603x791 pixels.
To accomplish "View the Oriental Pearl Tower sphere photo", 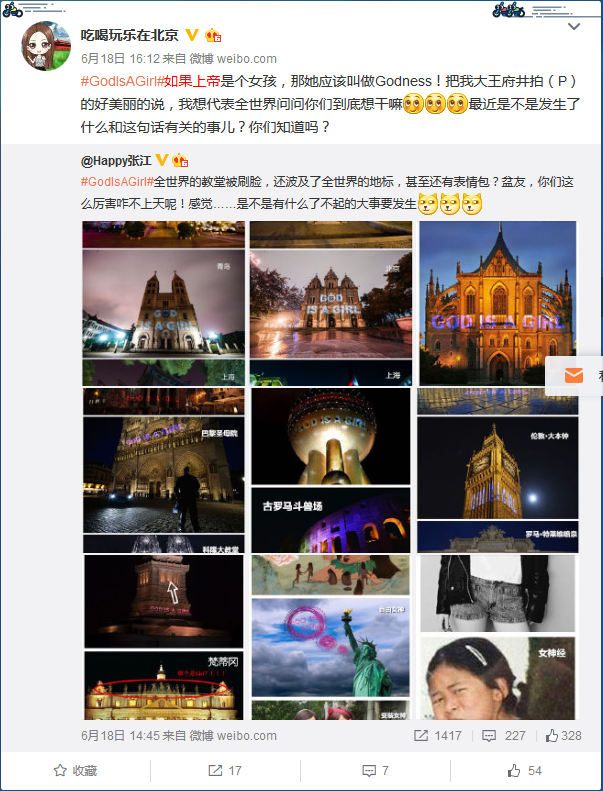I will pyautogui.click(x=331, y=436).
